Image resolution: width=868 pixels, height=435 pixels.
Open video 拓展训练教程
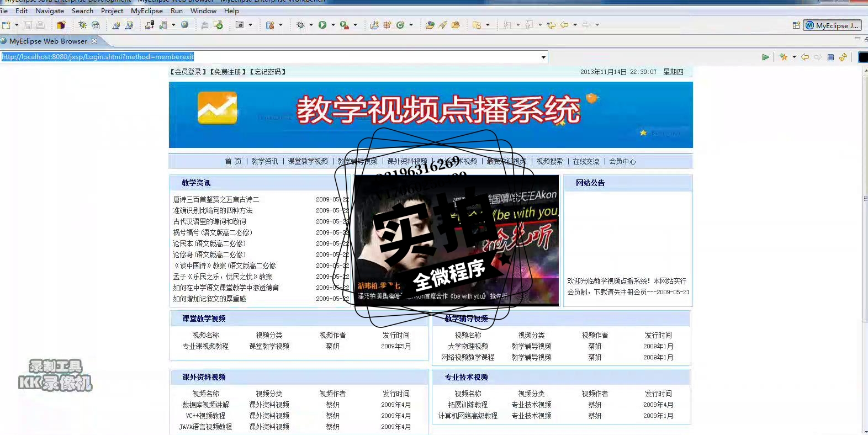[468, 405]
